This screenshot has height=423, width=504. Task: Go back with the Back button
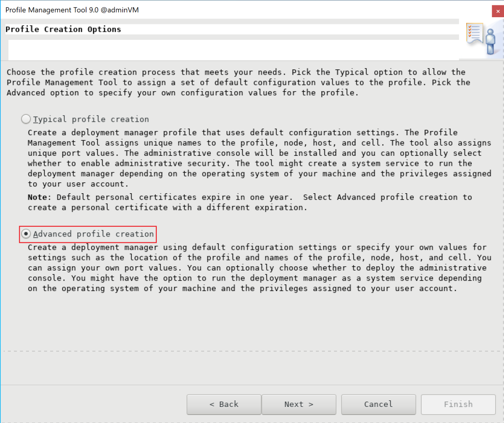click(x=224, y=404)
